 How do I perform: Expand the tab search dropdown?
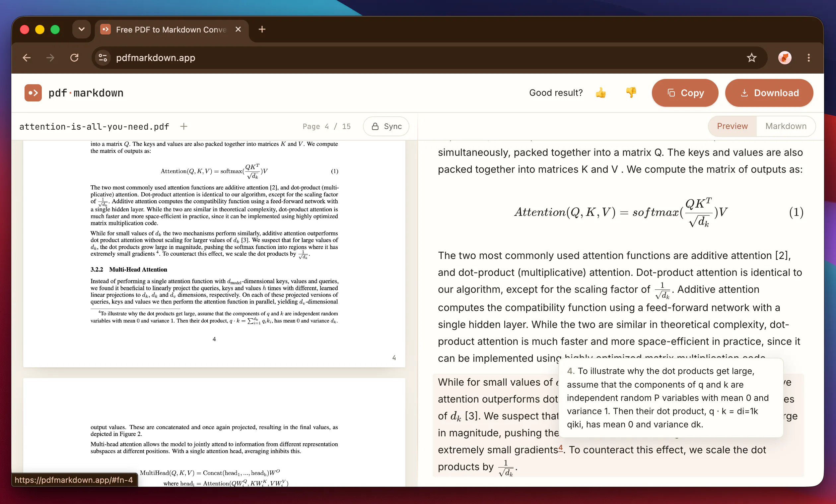coord(81,29)
